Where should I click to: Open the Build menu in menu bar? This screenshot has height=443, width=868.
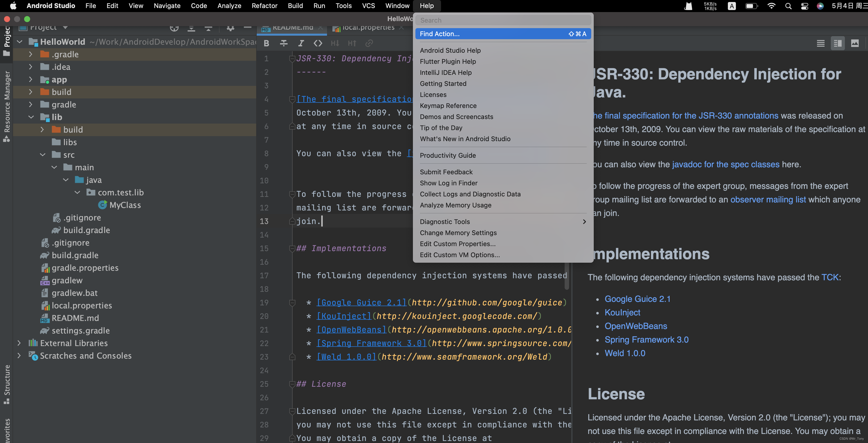(295, 6)
